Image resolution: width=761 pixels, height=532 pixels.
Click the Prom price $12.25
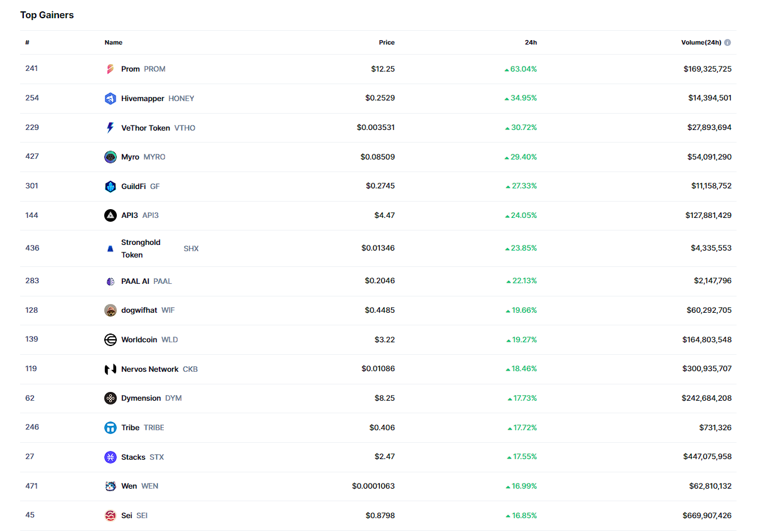tap(383, 69)
